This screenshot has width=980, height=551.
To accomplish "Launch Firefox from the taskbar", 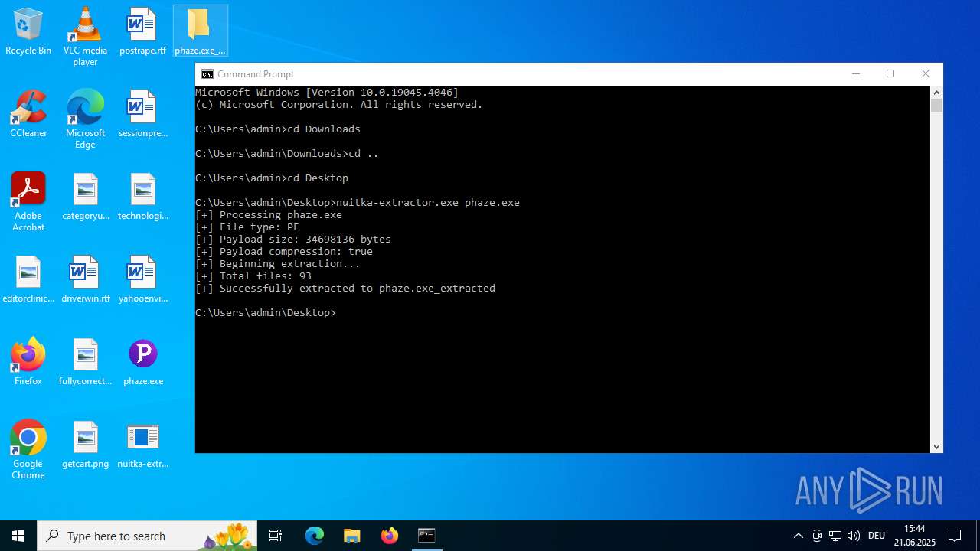I will pos(389,536).
